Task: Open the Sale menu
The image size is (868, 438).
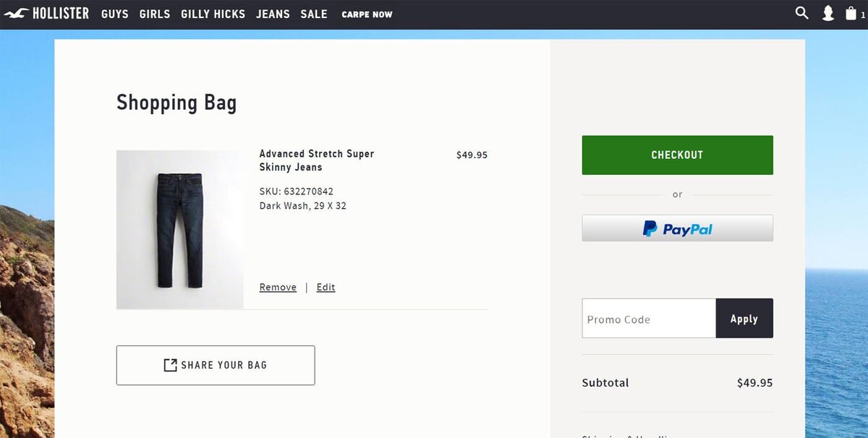Action: (x=314, y=14)
